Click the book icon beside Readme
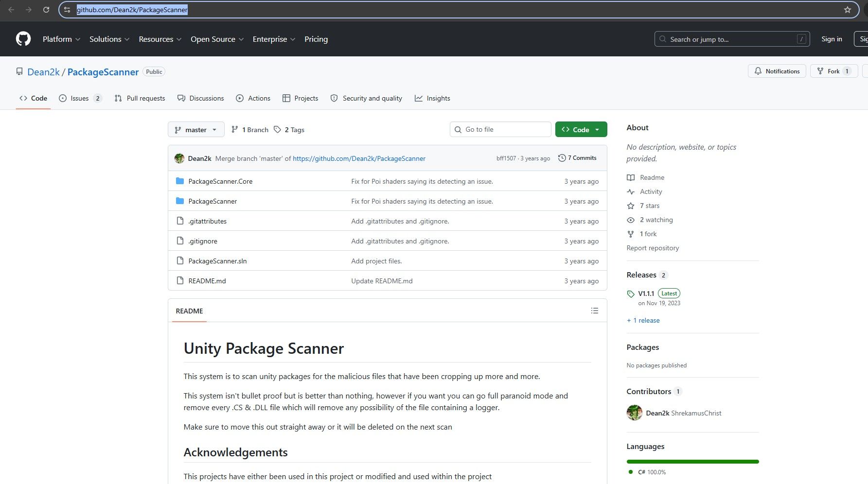868x484 pixels. coord(631,178)
